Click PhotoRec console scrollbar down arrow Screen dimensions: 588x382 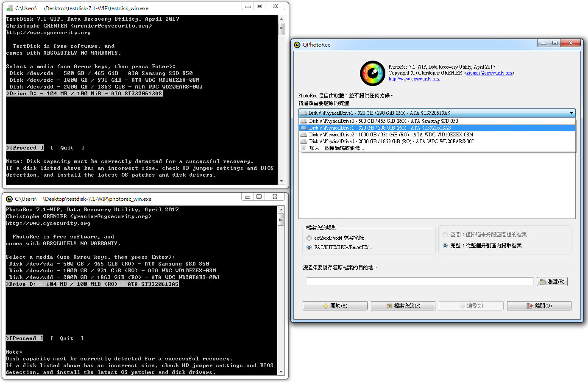coord(281,372)
